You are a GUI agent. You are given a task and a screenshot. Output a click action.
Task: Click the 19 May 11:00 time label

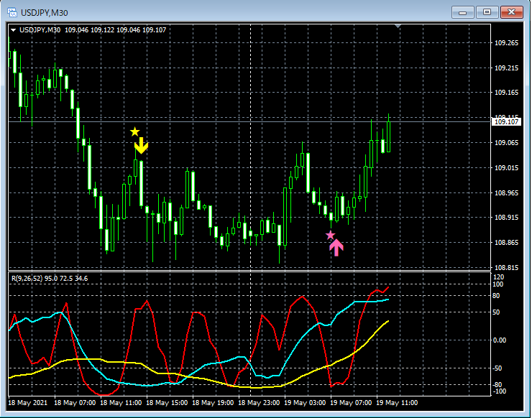click(x=397, y=403)
